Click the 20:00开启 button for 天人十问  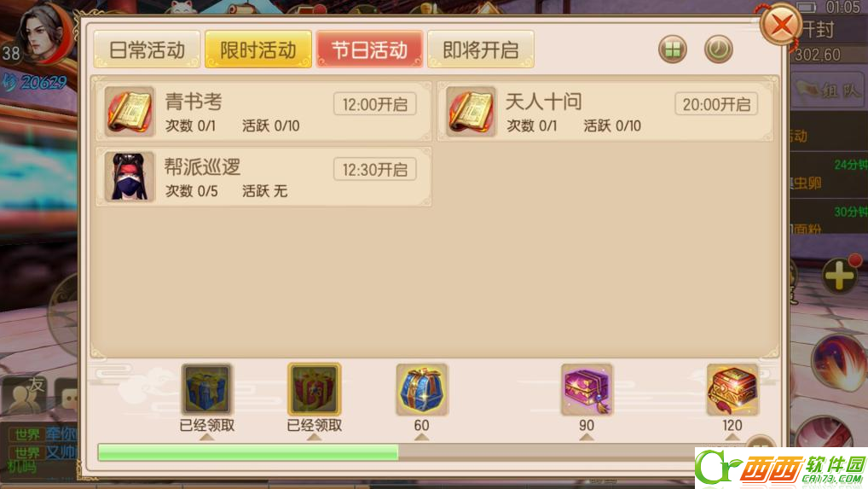coord(716,104)
